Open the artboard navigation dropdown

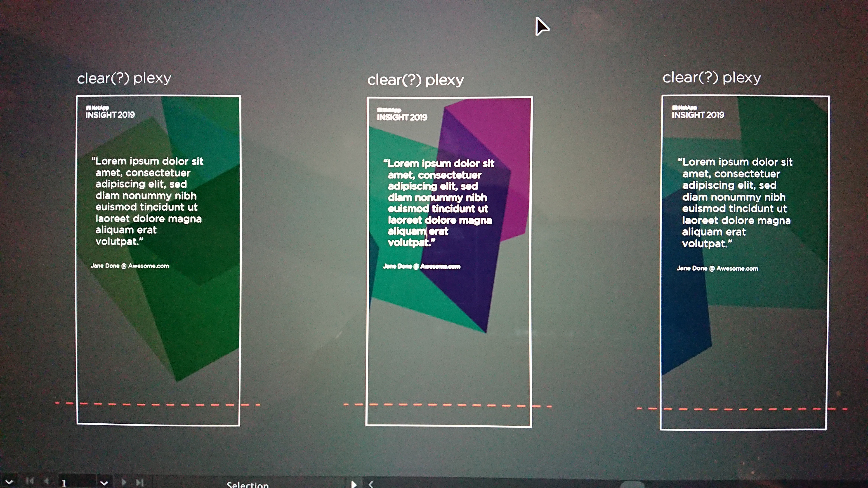[x=104, y=483]
